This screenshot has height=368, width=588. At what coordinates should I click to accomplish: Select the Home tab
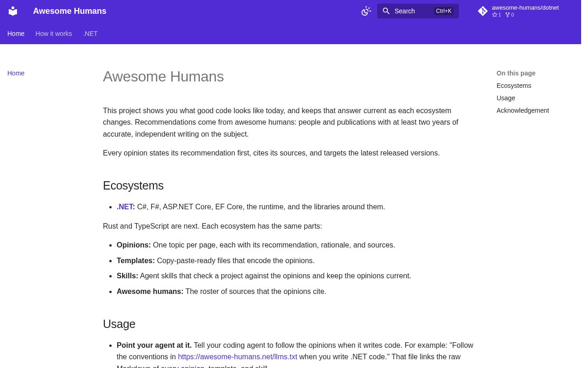[x=16, y=34]
